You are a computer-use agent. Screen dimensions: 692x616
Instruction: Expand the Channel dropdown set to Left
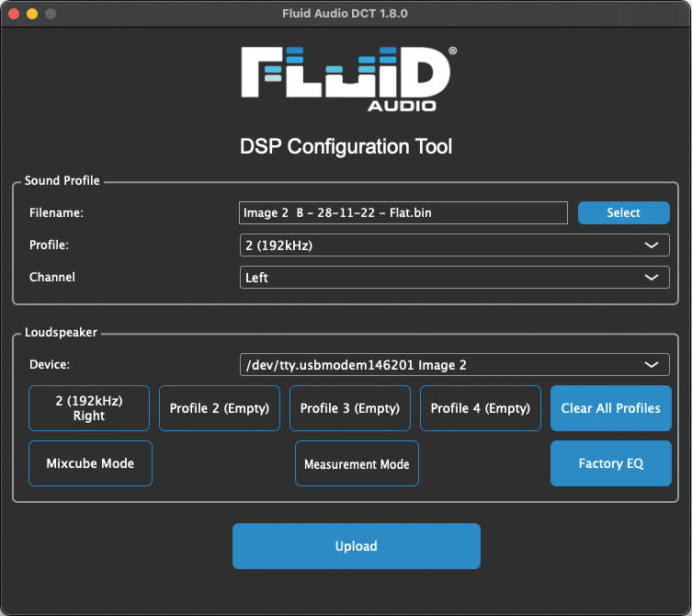[x=453, y=277]
